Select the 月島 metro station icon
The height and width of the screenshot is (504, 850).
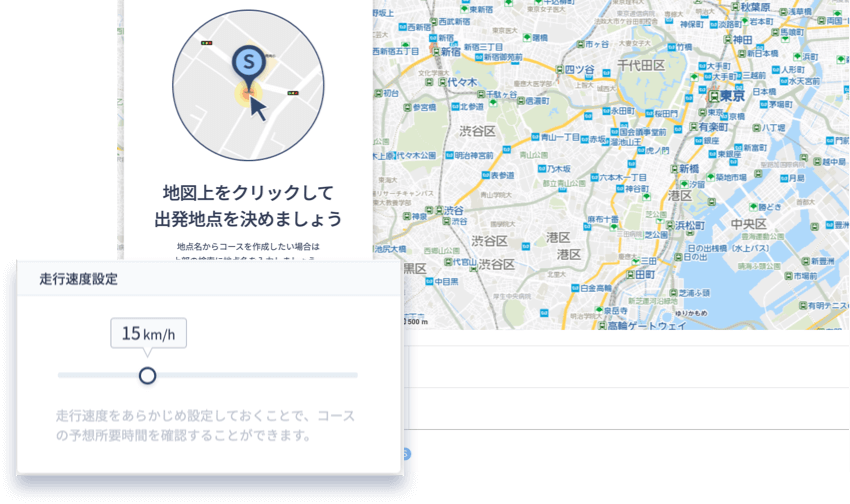coord(782,177)
